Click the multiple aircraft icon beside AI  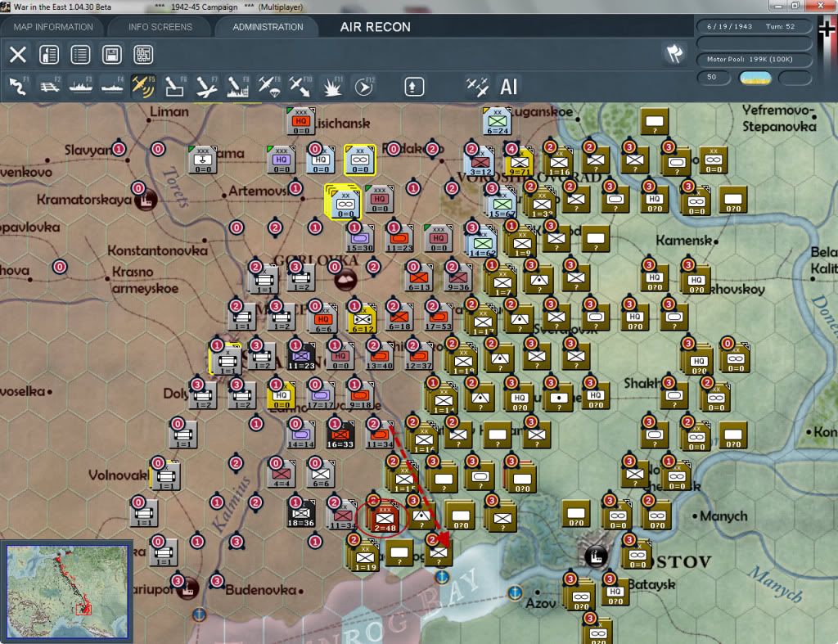[x=477, y=87]
